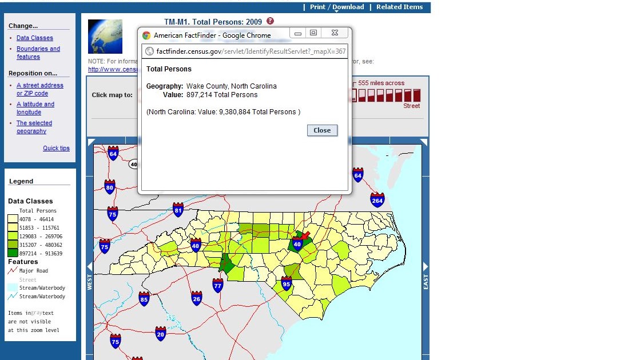The height and width of the screenshot is (360, 644).
Task: Click the Interstate 77 highway shield
Action: (217, 286)
